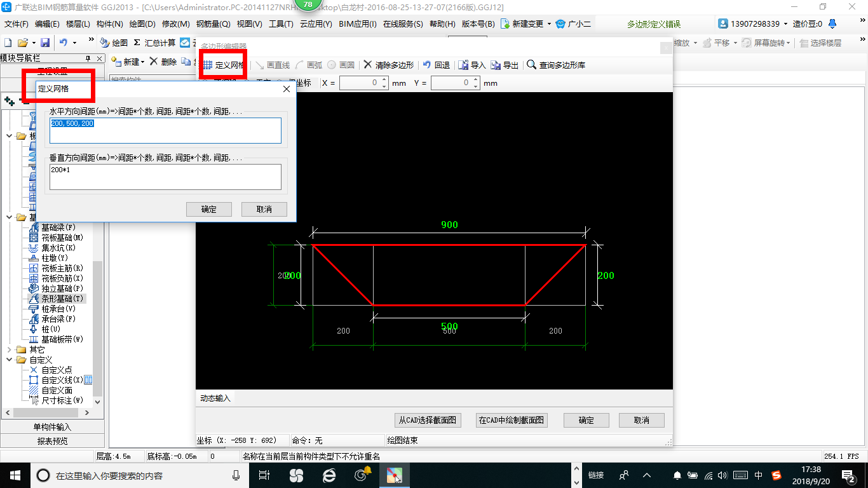Click the horizontal spacing input field
This screenshot has width=868, height=488.
(x=165, y=130)
